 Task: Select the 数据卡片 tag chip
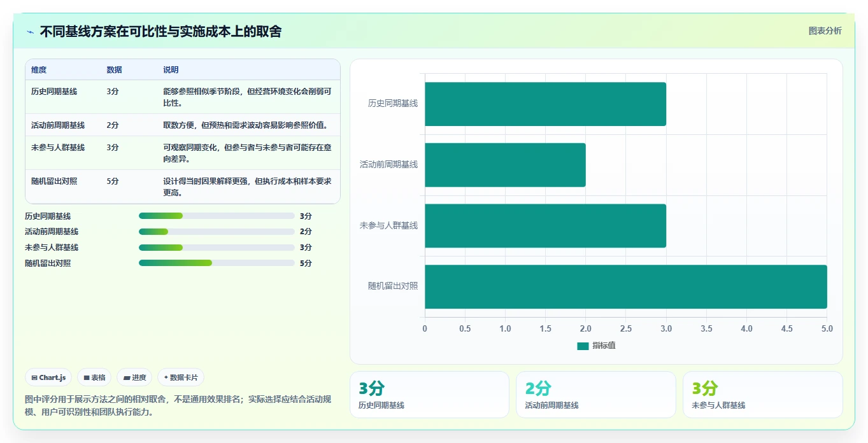click(181, 377)
